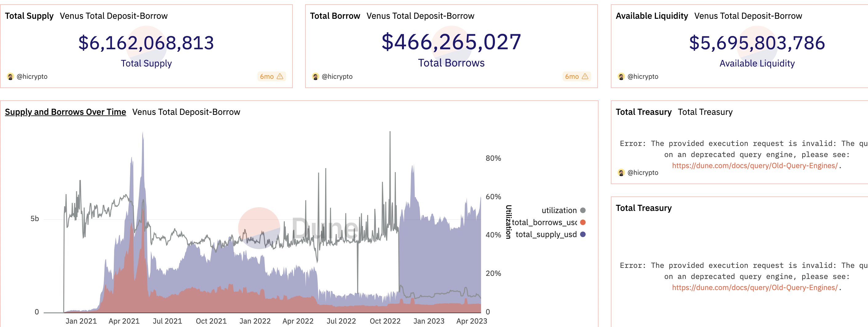Open Old-Query-Engines docs link in lower Treasury card
This screenshot has height=327, width=868.
(755, 288)
